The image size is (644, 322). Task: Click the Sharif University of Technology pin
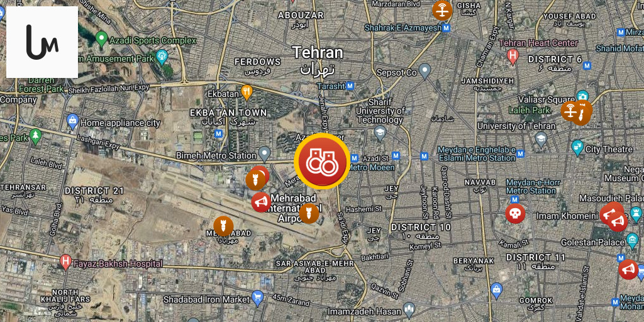[x=380, y=133]
